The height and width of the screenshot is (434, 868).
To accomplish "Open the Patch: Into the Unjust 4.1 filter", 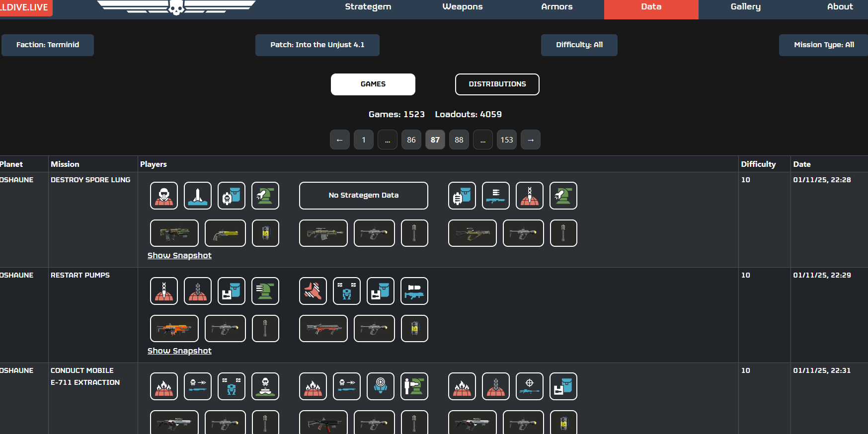I will click(317, 45).
